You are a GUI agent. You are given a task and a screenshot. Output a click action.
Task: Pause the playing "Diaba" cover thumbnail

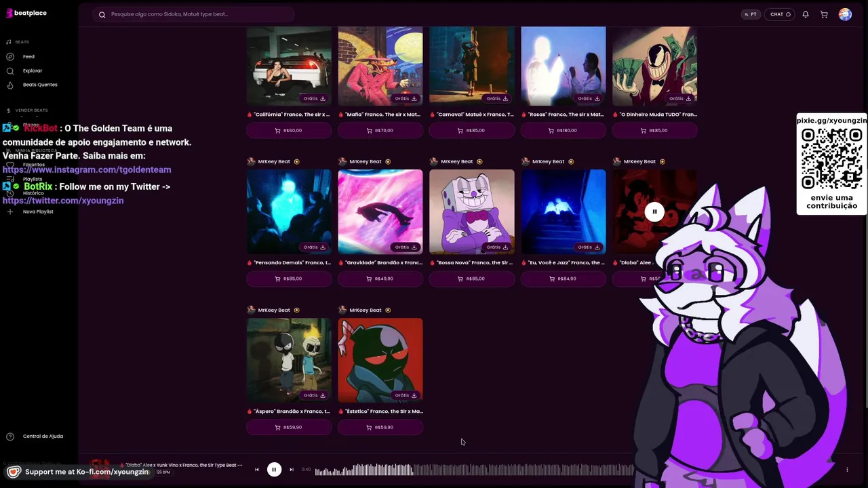click(654, 212)
